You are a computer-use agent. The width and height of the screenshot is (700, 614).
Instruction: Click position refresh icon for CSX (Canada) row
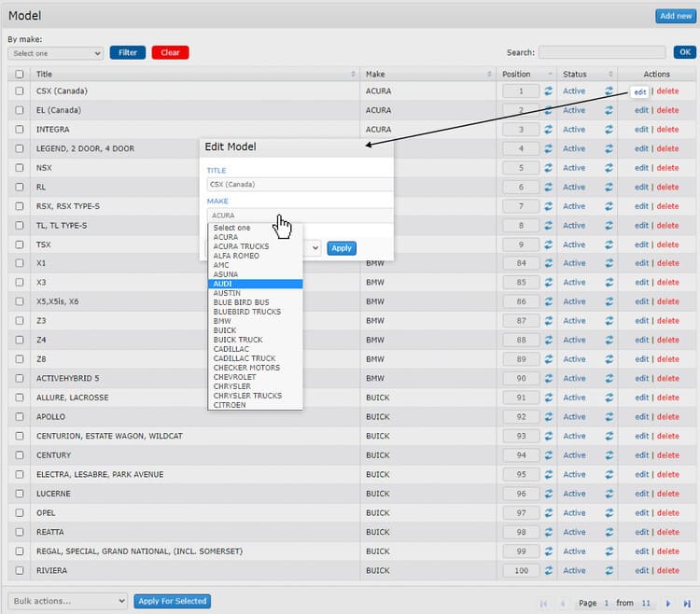tap(548, 91)
